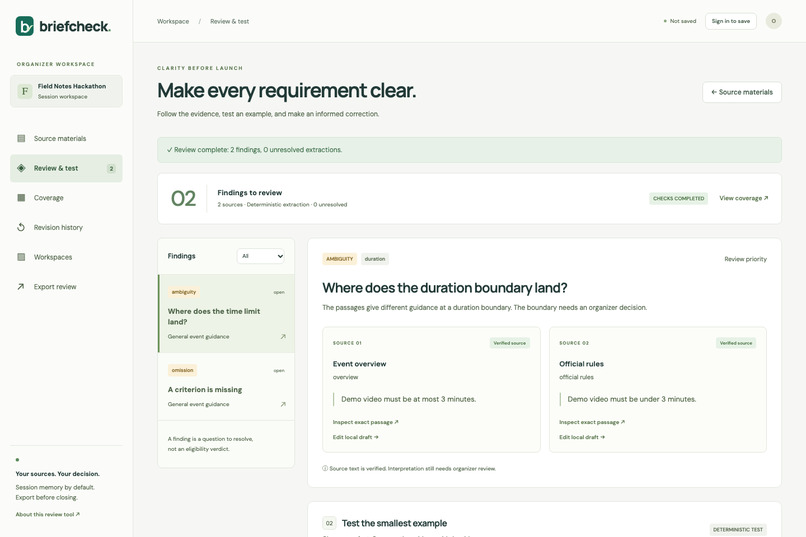Click the Review & test breadcrumb
The height and width of the screenshot is (537, 806).
coord(229,22)
